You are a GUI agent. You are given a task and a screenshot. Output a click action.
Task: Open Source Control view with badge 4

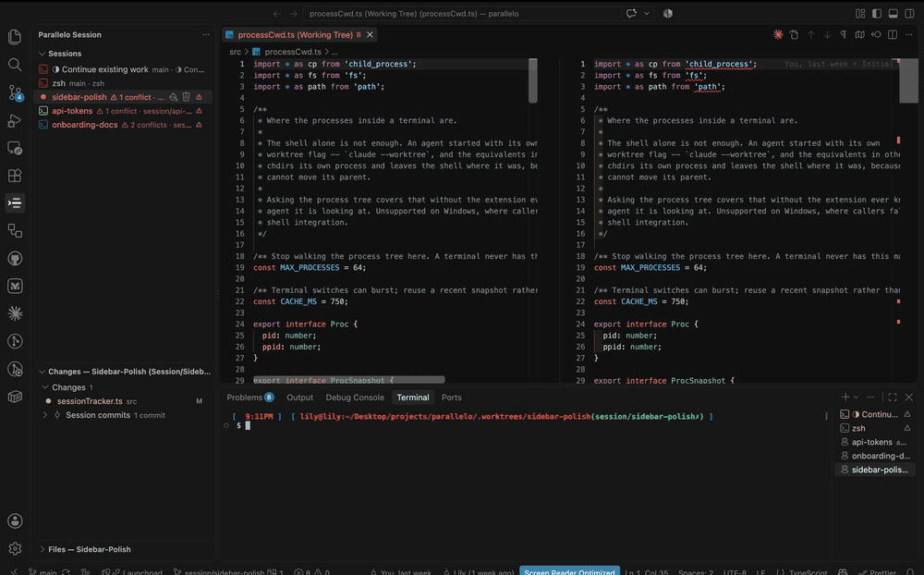tap(15, 92)
